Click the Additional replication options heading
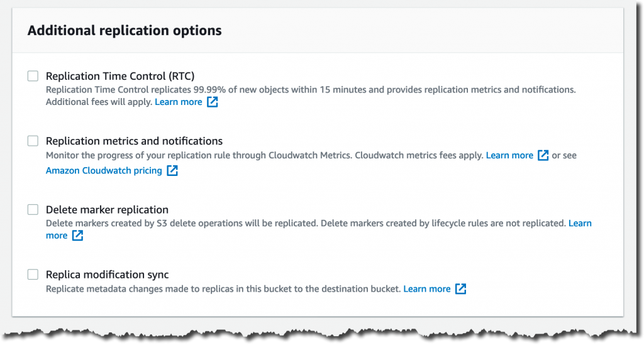The width and height of the screenshot is (644, 345). click(x=125, y=30)
